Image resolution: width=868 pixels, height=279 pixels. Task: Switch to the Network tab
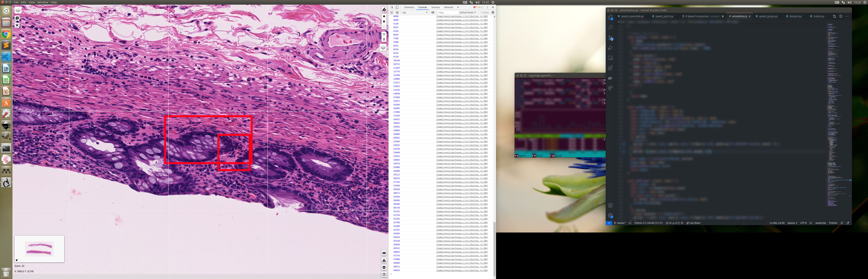449,7
